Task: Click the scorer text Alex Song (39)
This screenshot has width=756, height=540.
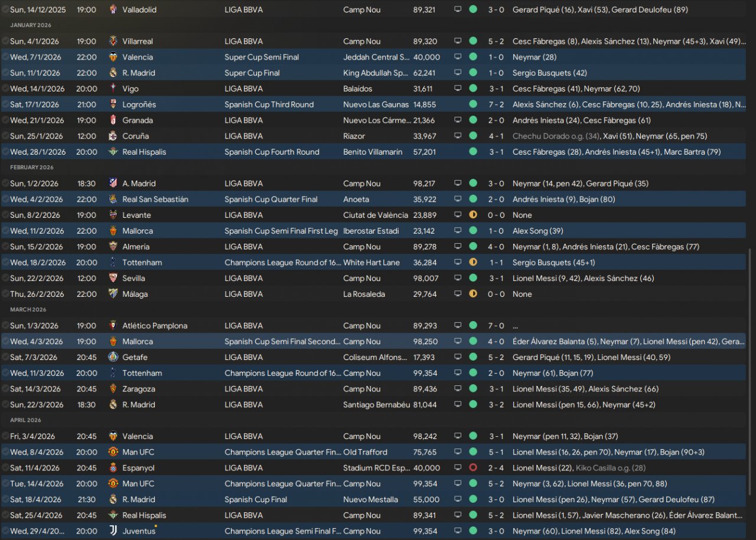Action: 538,231
